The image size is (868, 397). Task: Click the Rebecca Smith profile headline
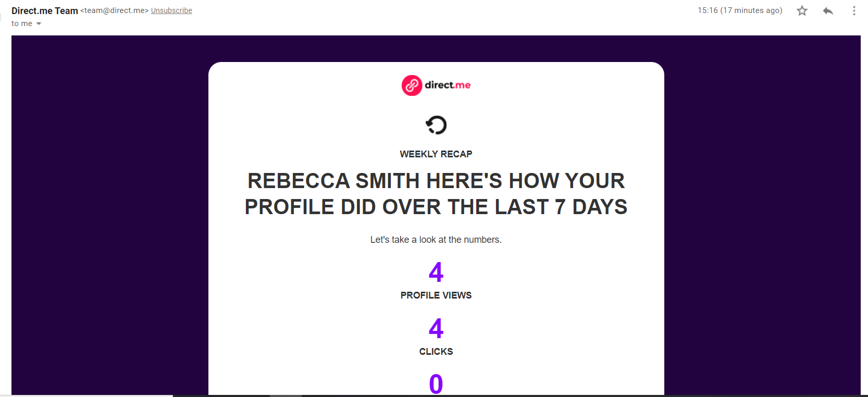click(x=436, y=194)
